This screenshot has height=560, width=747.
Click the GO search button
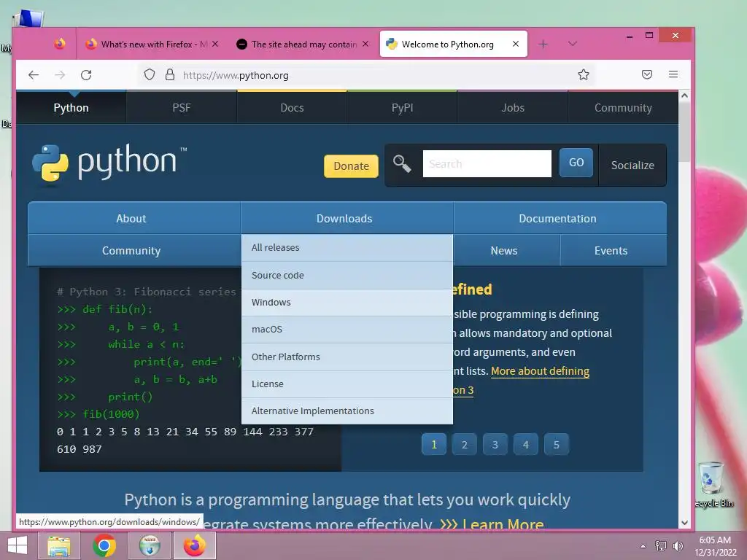(576, 163)
